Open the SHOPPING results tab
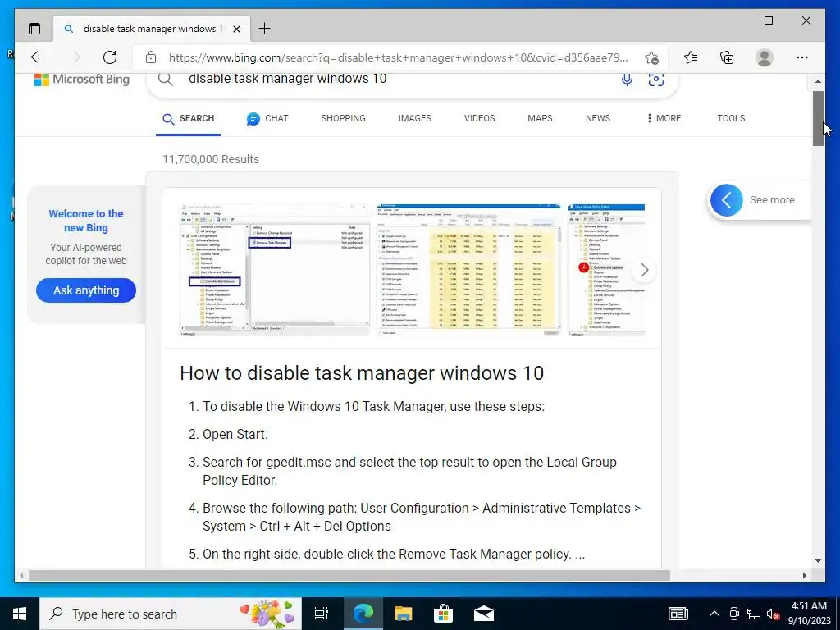Screen dimensions: 840x630 tap(344, 118)
